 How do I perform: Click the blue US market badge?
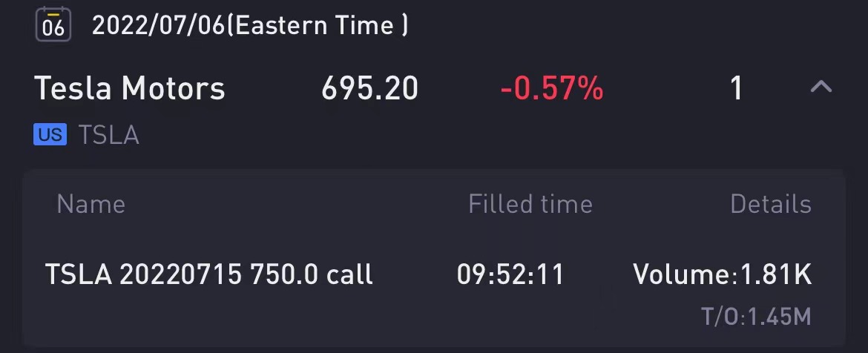(50, 134)
